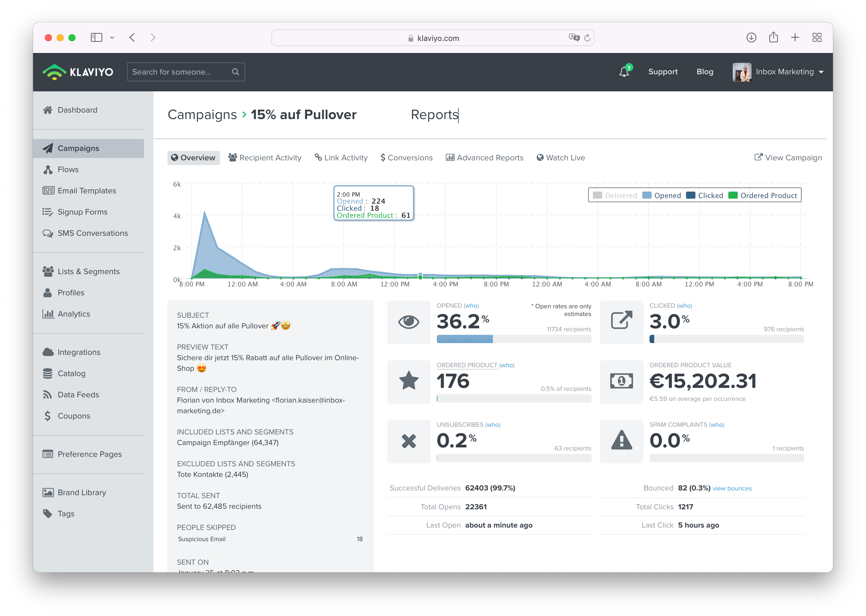The width and height of the screenshot is (866, 616).
Task: Click the search magnifier icon
Action: [235, 72]
